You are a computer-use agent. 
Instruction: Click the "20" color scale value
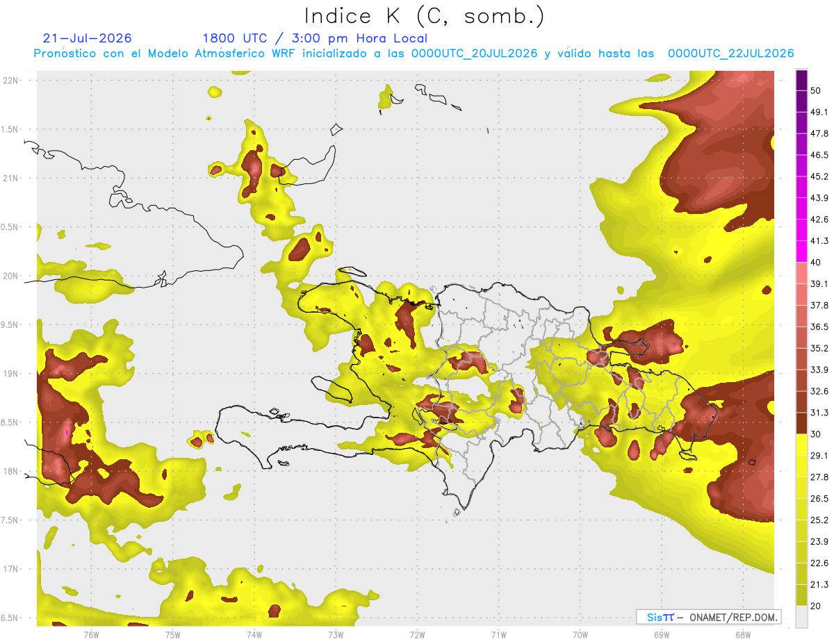tap(816, 606)
